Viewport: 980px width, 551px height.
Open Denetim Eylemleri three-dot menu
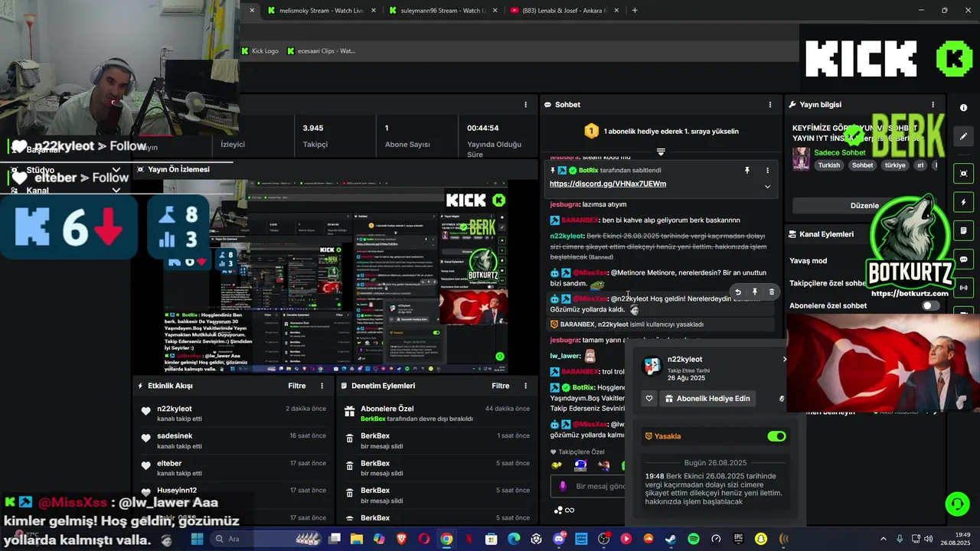point(525,386)
